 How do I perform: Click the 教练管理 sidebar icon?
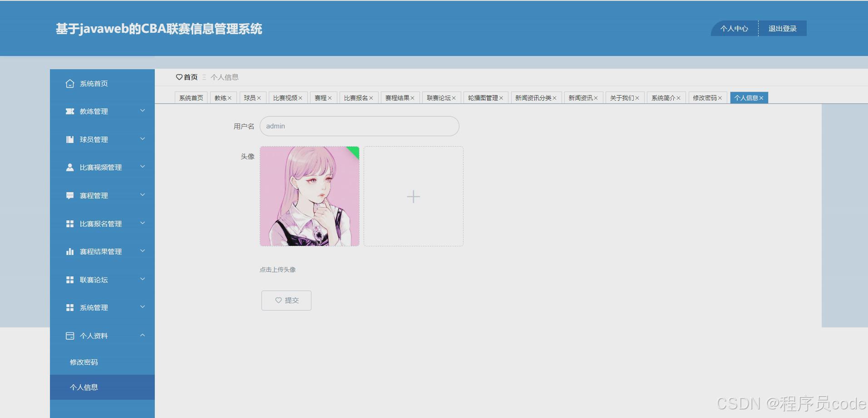coord(69,111)
